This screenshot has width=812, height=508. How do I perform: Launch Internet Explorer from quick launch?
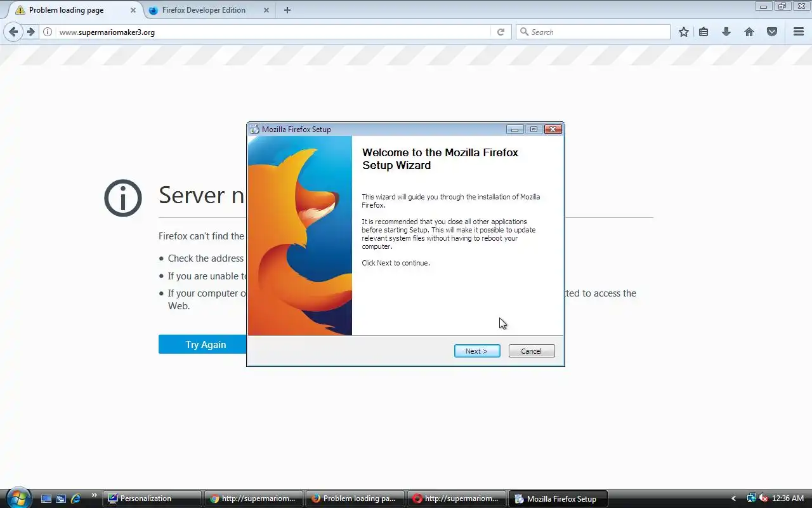tap(76, 499)
